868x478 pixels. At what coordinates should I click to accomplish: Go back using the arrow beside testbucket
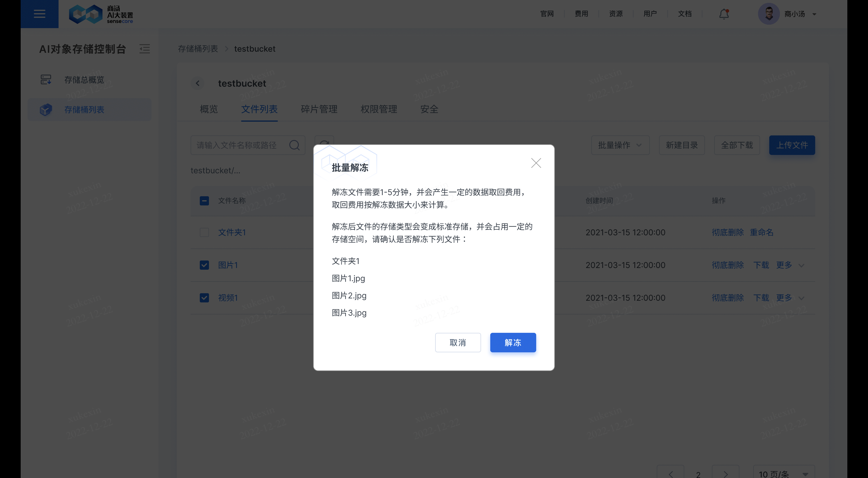pyautogui.click(x=198, y=83)
